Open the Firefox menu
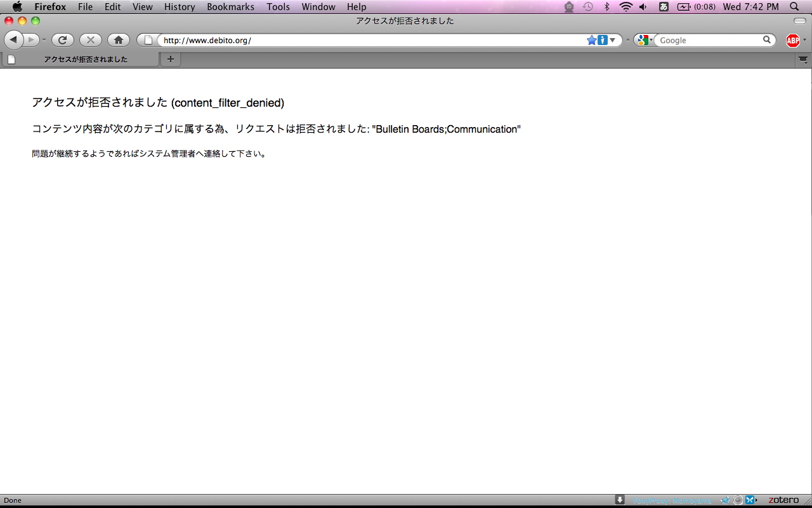The width and height of the screenshot is (812, 508). tap(50, 7)
